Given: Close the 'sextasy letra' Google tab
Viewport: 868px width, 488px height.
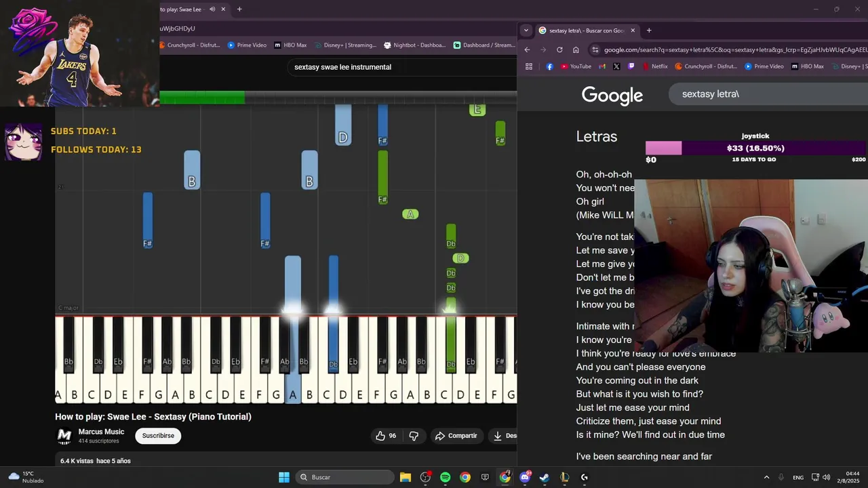Looking at the screenshot, I should [x=633, y=30].
